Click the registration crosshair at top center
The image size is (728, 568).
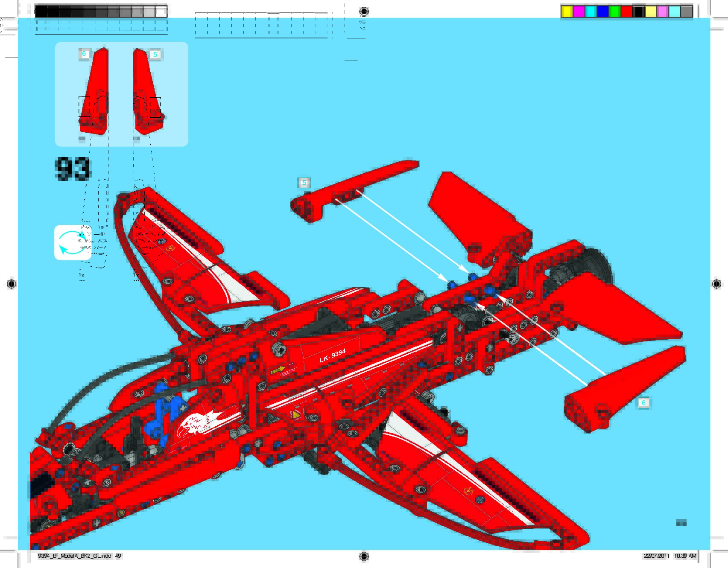click(x=363, y=11)
